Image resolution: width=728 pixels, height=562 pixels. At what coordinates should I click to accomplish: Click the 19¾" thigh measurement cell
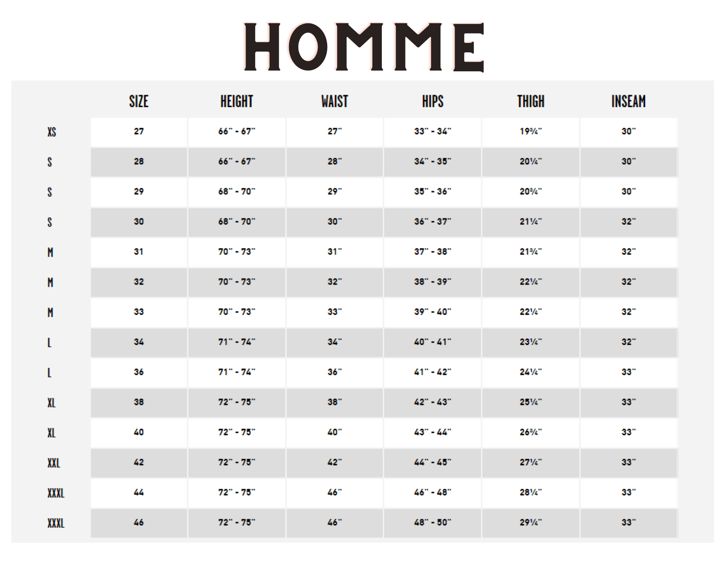[x=531, y=131]
